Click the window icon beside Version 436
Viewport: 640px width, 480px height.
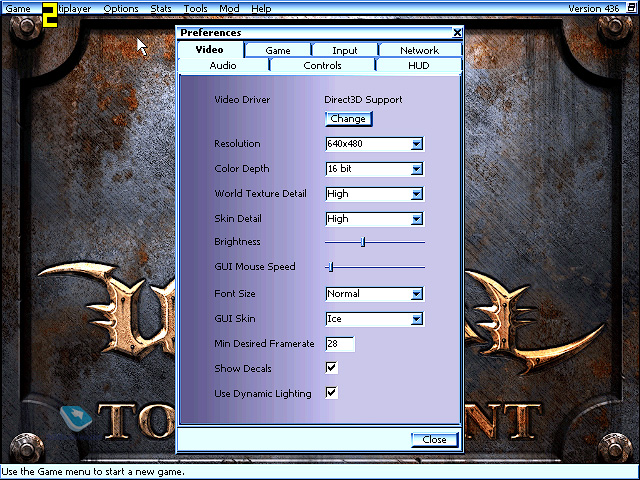631,8
